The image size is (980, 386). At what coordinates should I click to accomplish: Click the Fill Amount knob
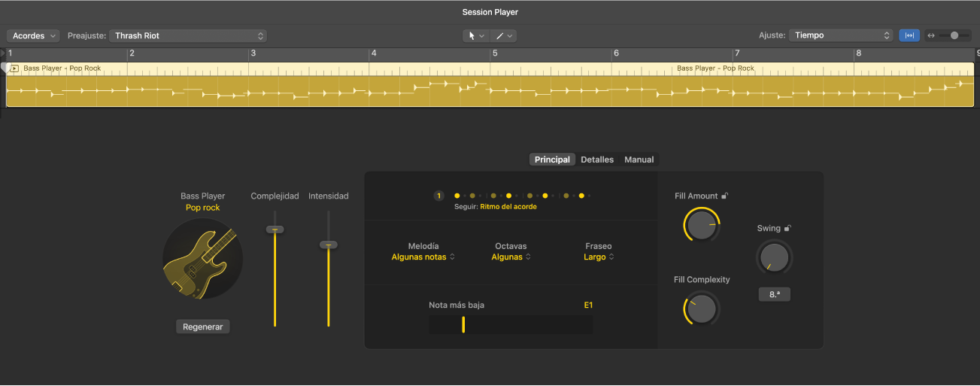tap(701, 225)
